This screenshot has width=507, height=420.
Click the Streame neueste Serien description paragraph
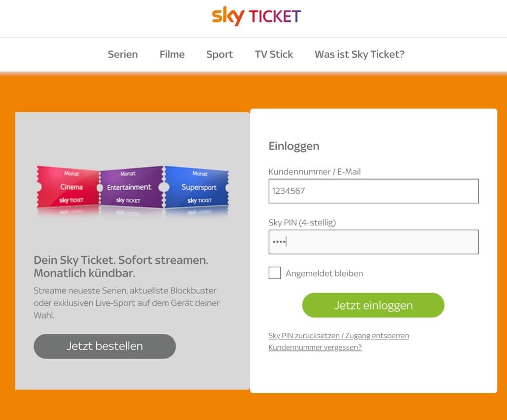coord(127,303)
